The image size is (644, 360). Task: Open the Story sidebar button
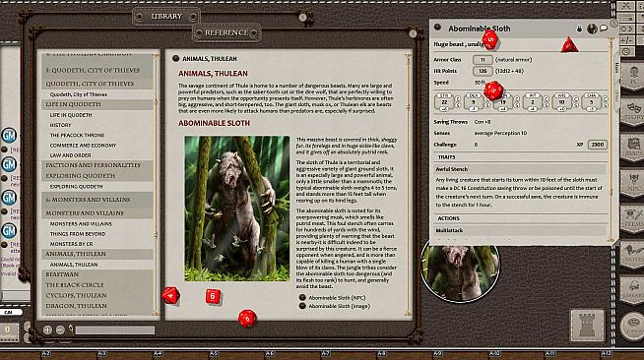tap(633, 111)
